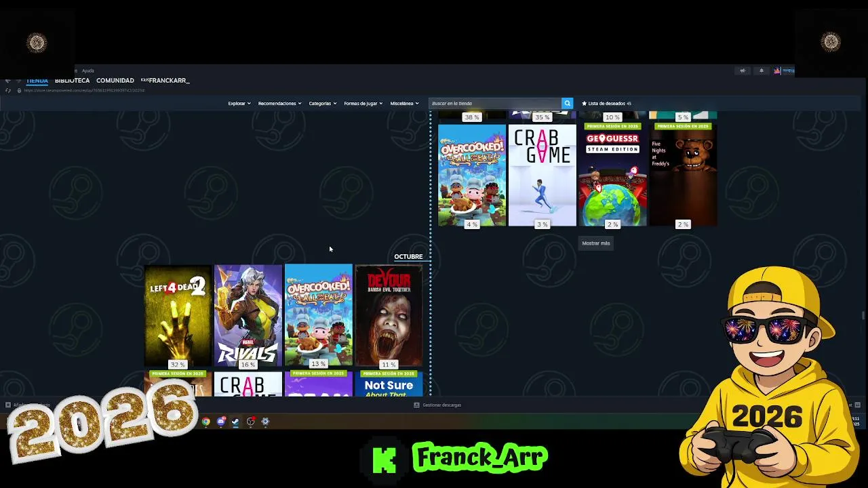Open the Ayuda menu
868x488 pixels.
88,70
